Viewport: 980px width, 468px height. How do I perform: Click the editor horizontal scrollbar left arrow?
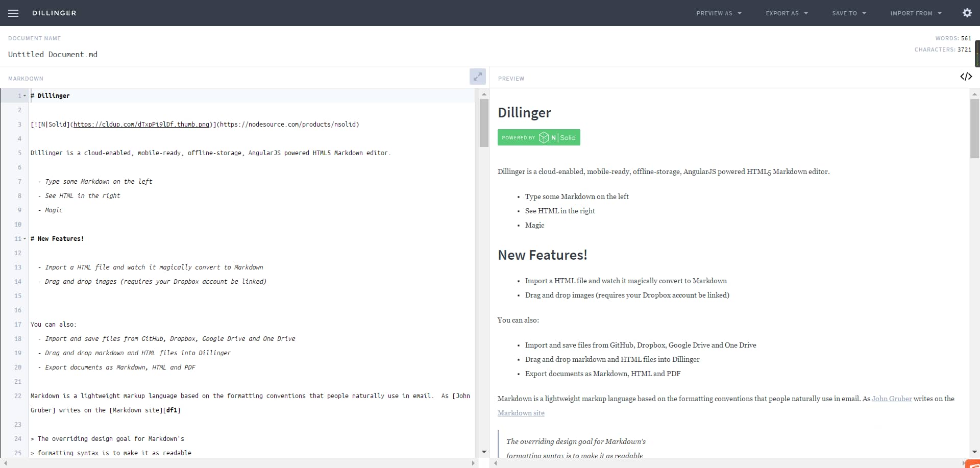click(x=5, y=463)
